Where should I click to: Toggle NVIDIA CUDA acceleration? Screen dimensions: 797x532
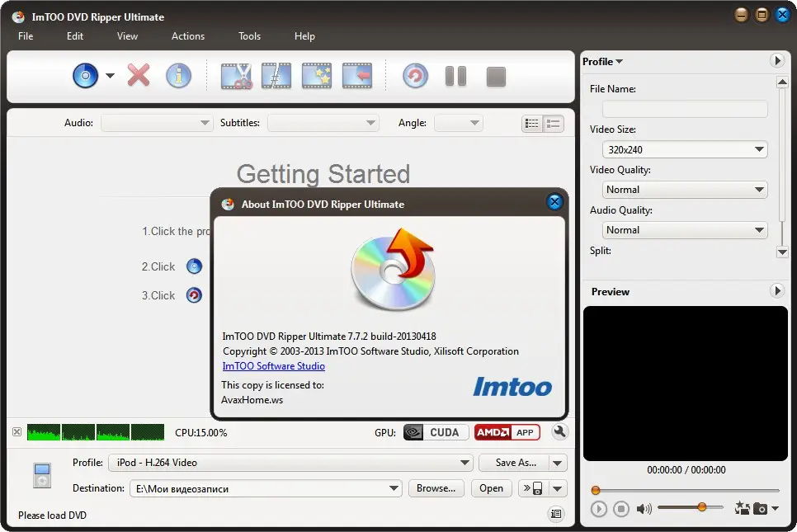[x=436, y=432]
